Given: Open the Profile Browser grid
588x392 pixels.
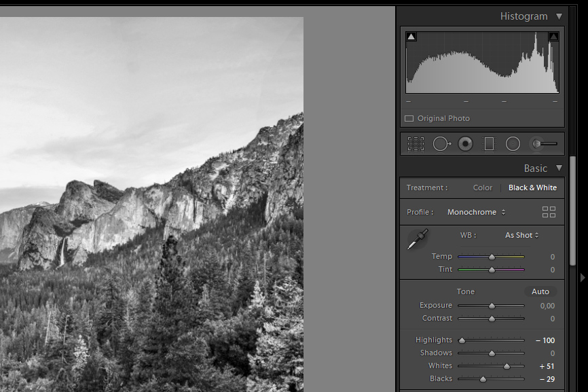Looking at the screenshot, I should pyautogui.click(x=549, y=211).
